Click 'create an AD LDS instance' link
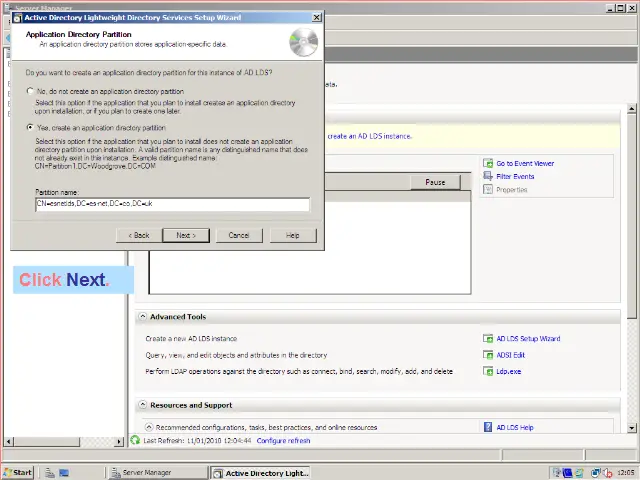Screen dimensions: 640x480 [369, 136]
